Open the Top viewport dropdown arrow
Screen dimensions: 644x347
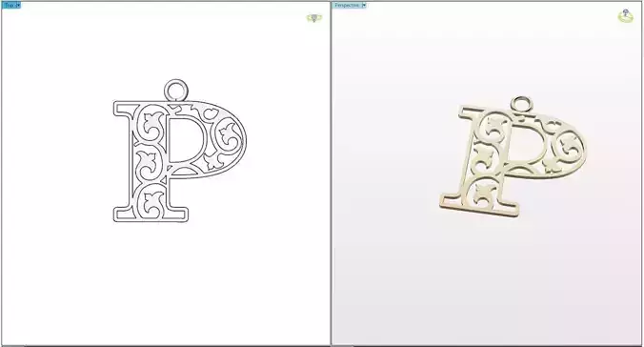click(x=18, y=6)
